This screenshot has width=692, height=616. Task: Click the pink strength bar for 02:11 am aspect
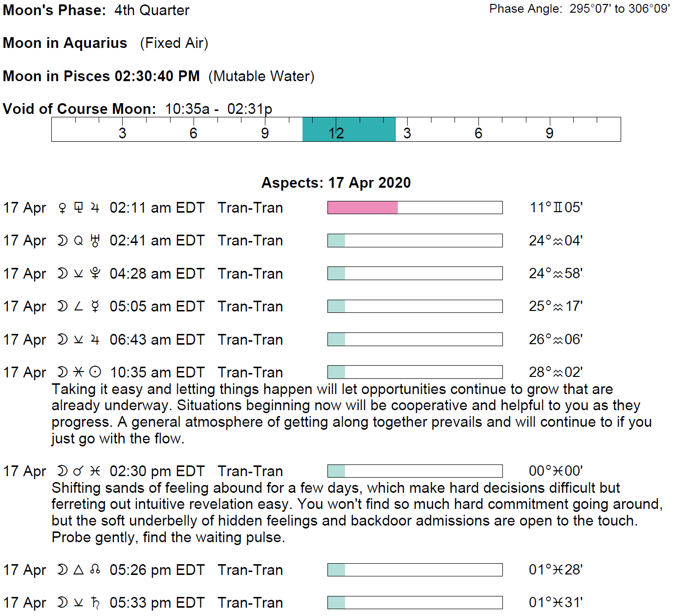[362, 208]
